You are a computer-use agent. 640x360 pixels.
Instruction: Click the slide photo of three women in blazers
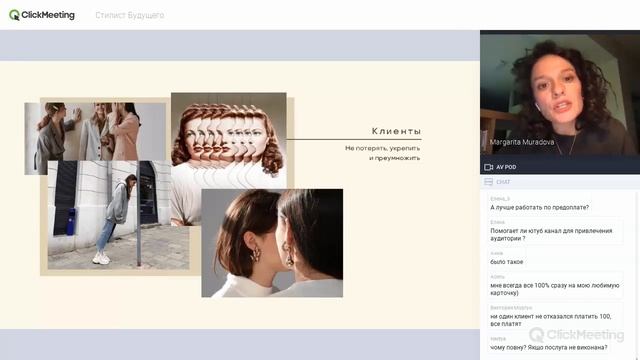pos(95,131)
